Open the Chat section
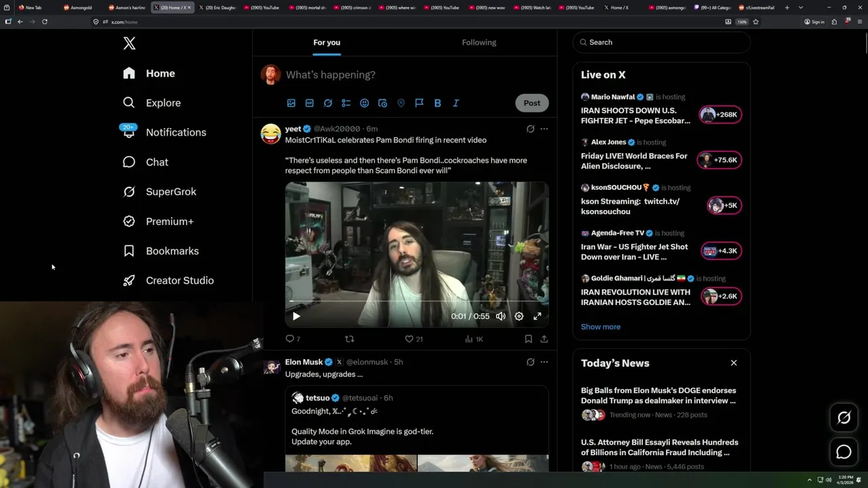Viewport: 868px width, 488px height. point(146,162)
